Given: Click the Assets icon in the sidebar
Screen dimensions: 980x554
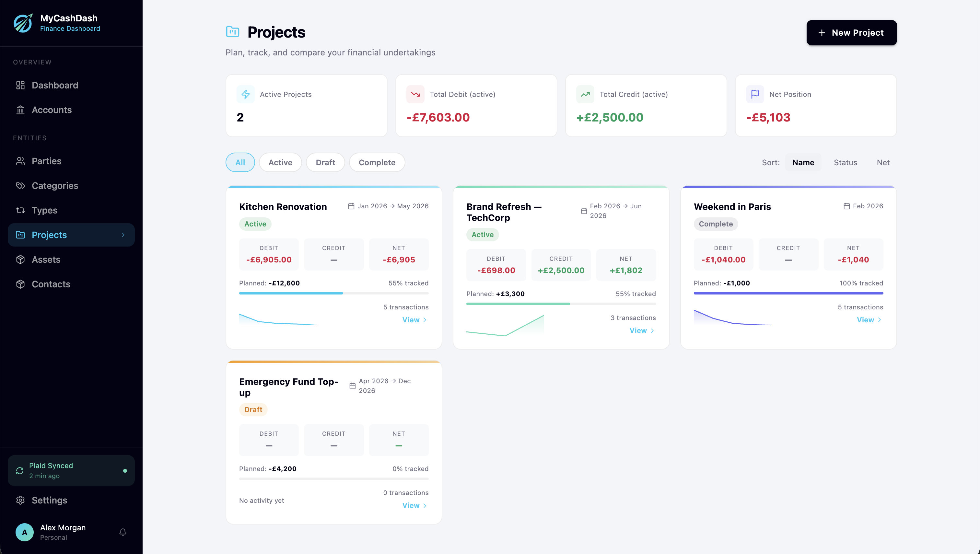Looking at the screenshot, I should pos(20,260).
